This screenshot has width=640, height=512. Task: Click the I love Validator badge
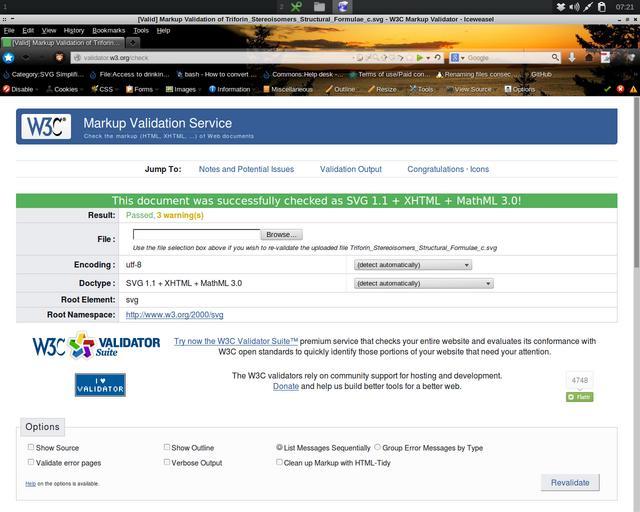[x=100, y=385]
